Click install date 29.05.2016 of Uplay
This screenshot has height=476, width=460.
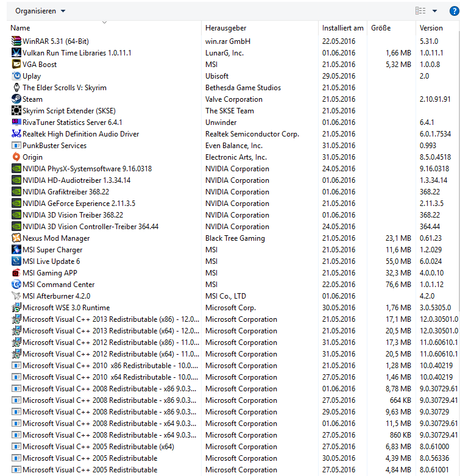click(x=339, y=76)
